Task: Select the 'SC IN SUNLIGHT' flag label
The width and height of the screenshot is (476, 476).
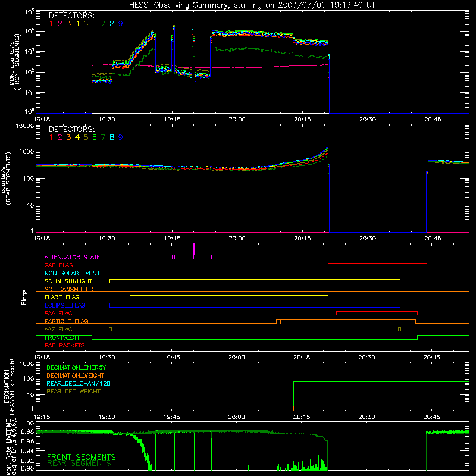Action: (68, 281)
